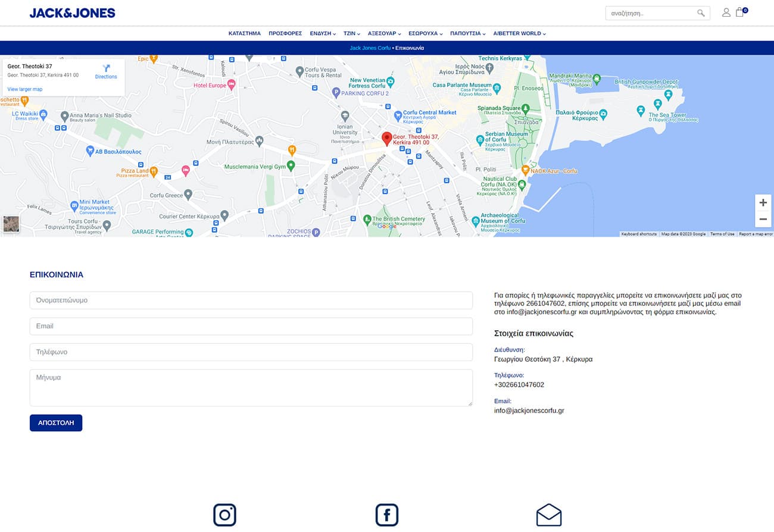This screenshot has height=532, width=774.
Task: Select Spianada Square map marker
Action: point(526,109)
